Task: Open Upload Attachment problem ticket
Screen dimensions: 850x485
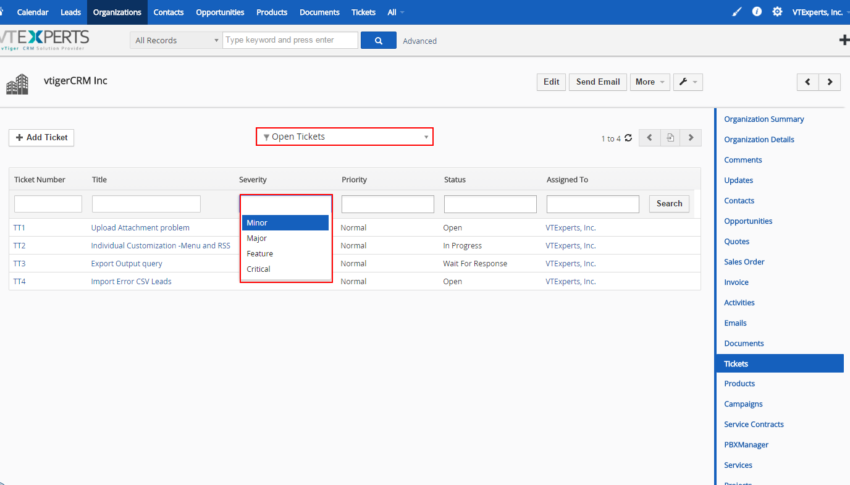Action: pos(140,228)
